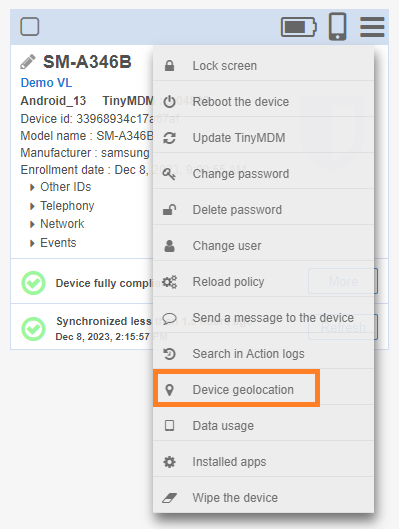Open the hamburger actions menu
This screenshot has height=529, width=399.
tap(372, 27)
